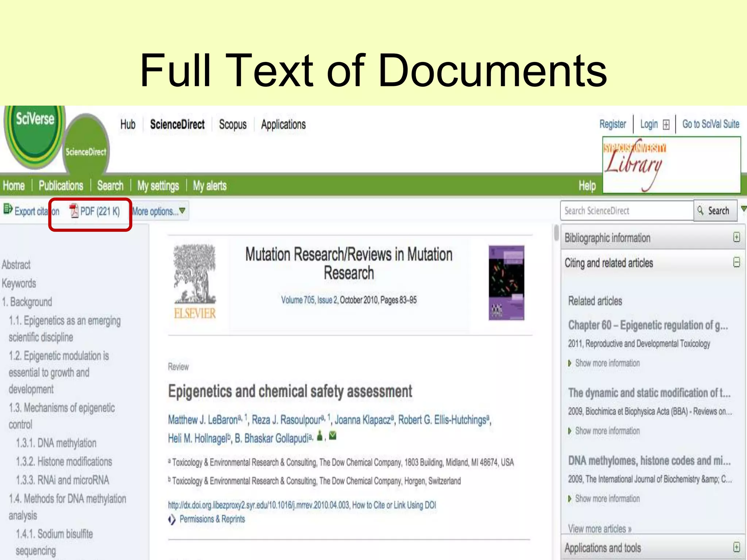
Task: Switch to the Hub tab
Action: tap(128, 124)
